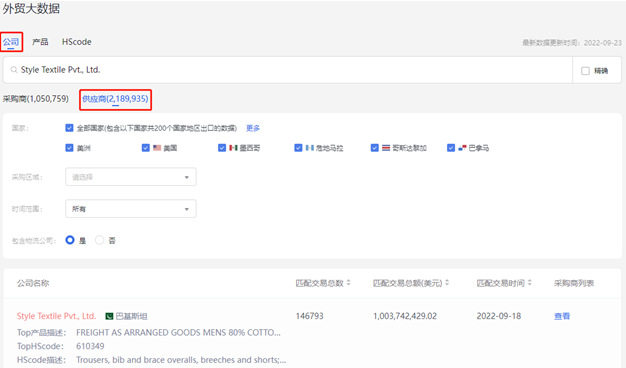Uncheck the 墨西哥 checkbox
This screenshot has width=626, height=368.
coord(222,148)
